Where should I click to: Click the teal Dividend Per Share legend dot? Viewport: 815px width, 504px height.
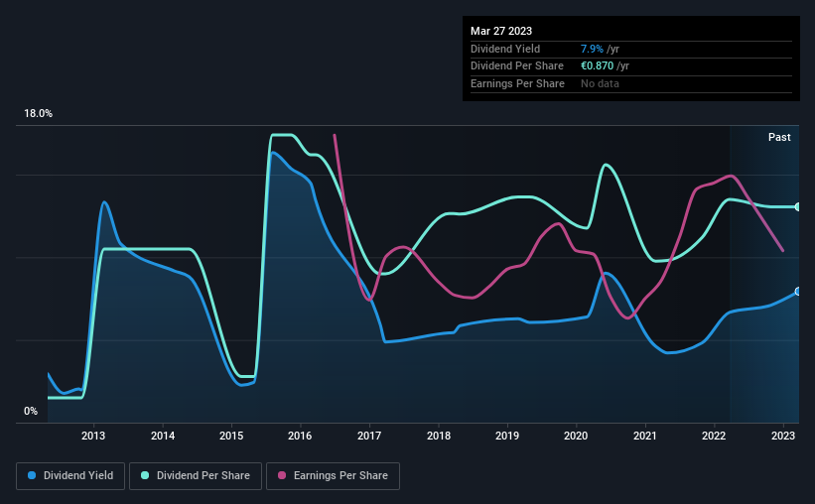point(145,475)
